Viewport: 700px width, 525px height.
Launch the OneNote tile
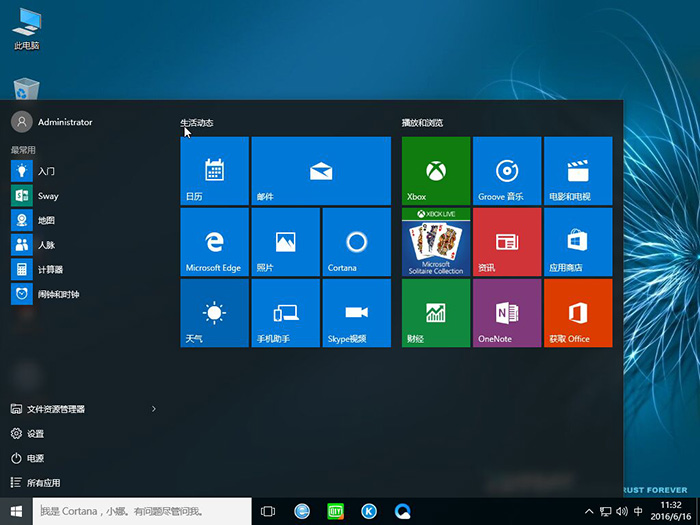click(506, 313)
